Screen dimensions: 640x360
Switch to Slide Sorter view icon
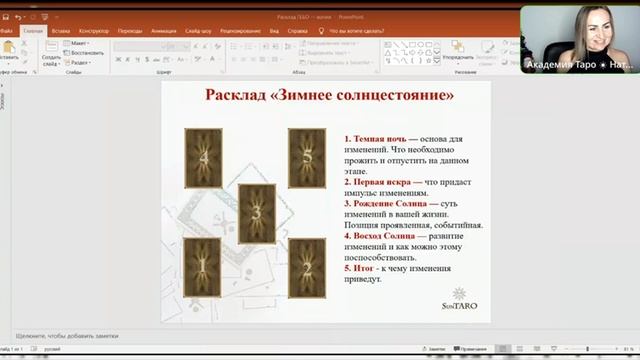click(520, 349)
